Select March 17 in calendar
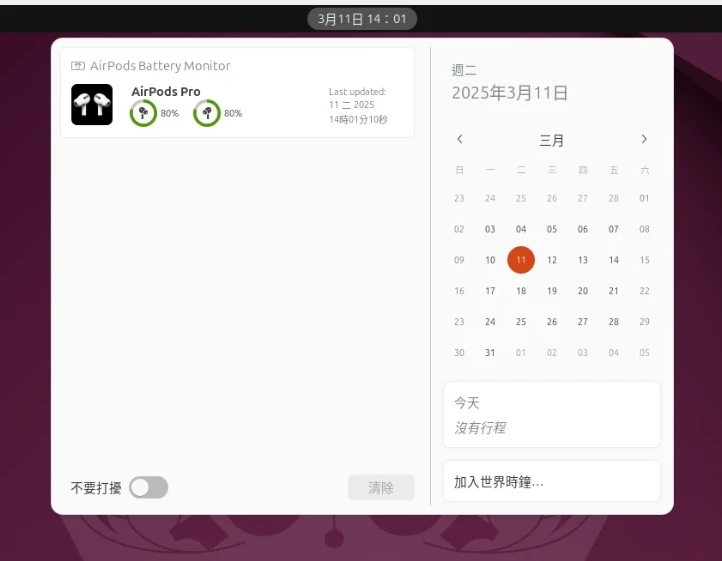The width and height of the screenshot is (722, 561). pyautogui.click(x=490, y=291)
